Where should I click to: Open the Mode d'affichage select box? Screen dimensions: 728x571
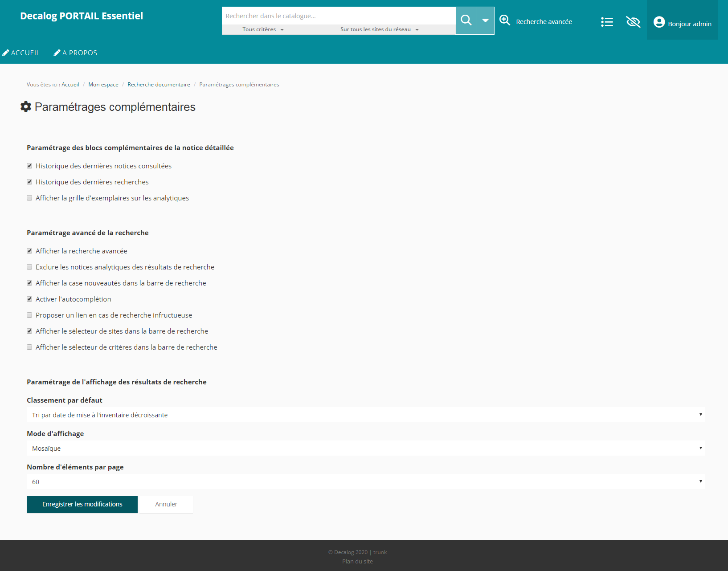(365, 448)
